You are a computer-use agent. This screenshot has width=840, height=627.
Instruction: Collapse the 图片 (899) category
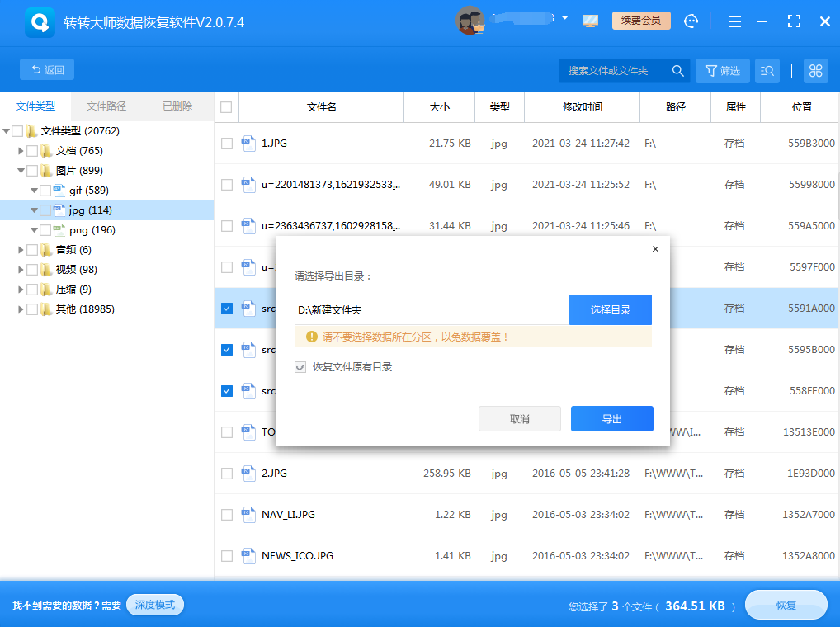21,170
